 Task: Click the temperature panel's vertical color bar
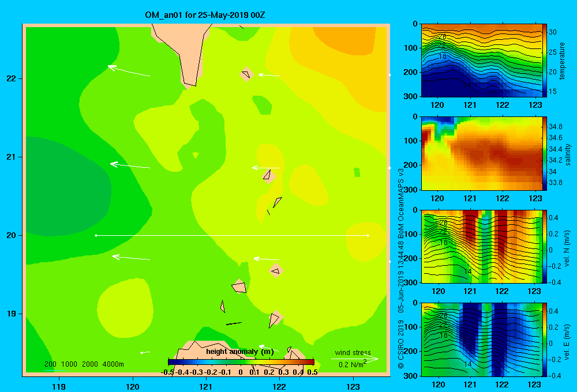coord(545,61)
